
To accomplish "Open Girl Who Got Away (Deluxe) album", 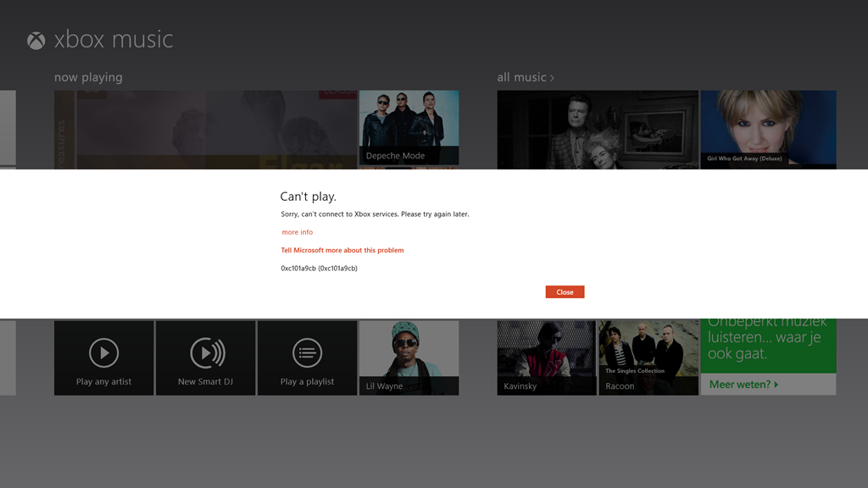I will coord(768,129).
